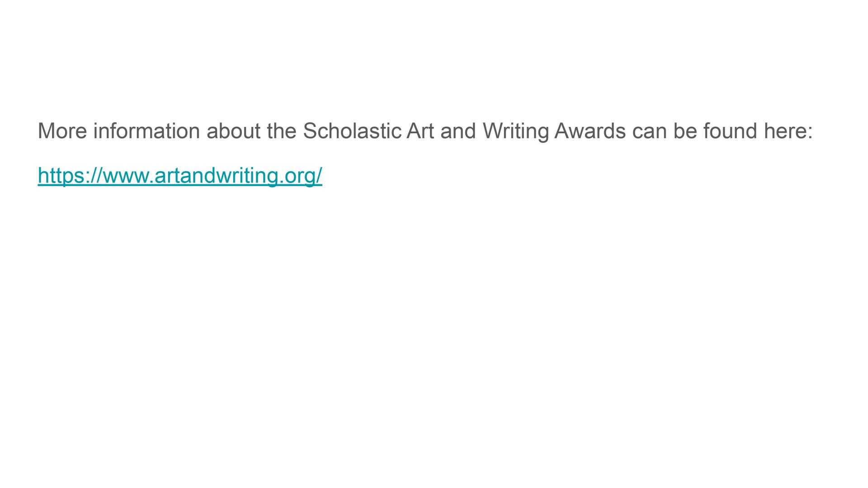Click the word 'information' in the text
The width and height of the screenshot is (868, 488).
click(146, 131)
